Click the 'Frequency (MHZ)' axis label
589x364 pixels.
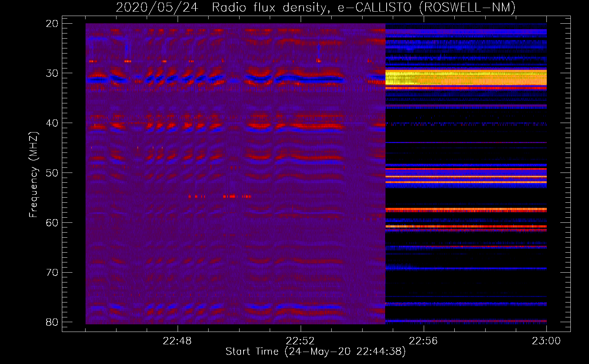(x=33, y=175)
